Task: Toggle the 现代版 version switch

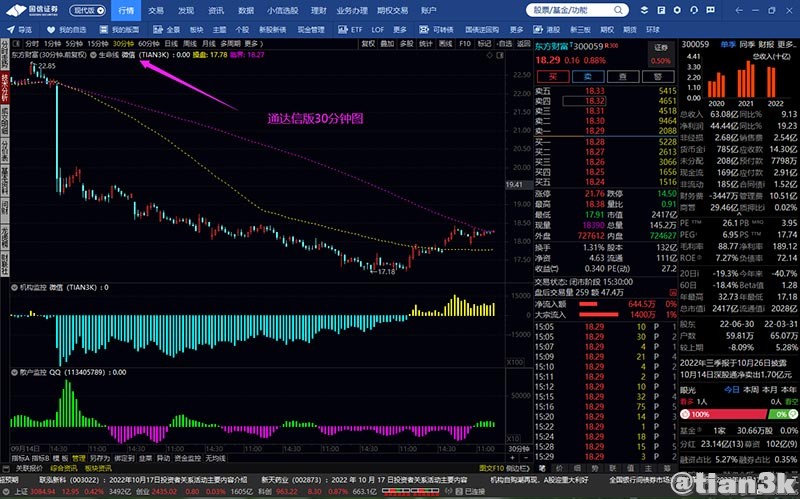Action: 87,10
